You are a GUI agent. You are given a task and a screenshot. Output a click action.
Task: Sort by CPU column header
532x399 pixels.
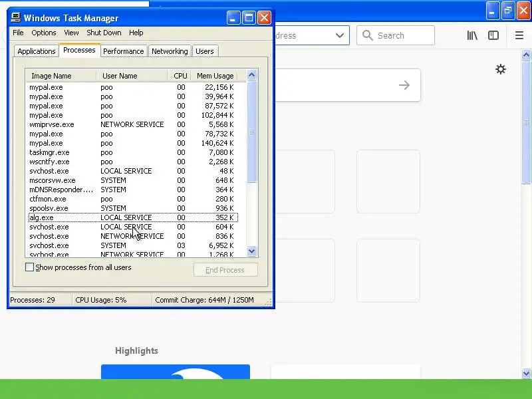point(179,76)
